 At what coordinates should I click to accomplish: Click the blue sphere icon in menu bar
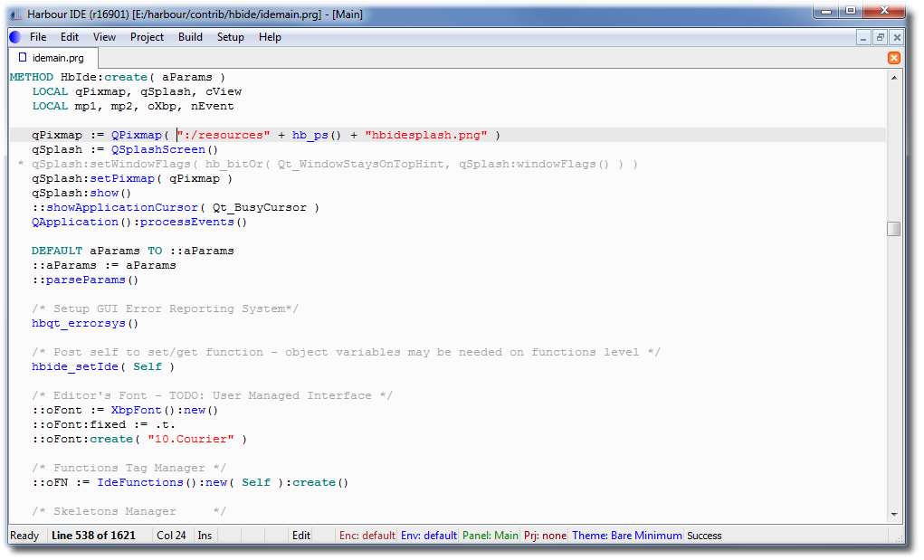(14, 37)
